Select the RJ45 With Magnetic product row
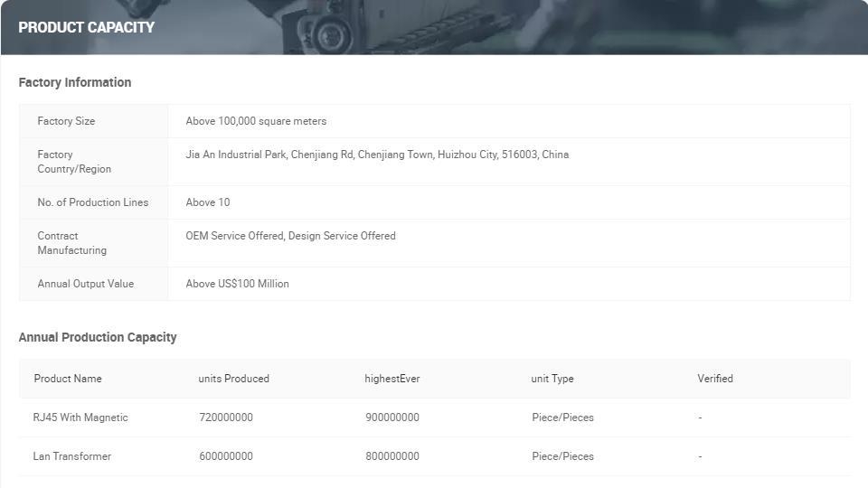 pyautogui.click(x=80, y=418)
